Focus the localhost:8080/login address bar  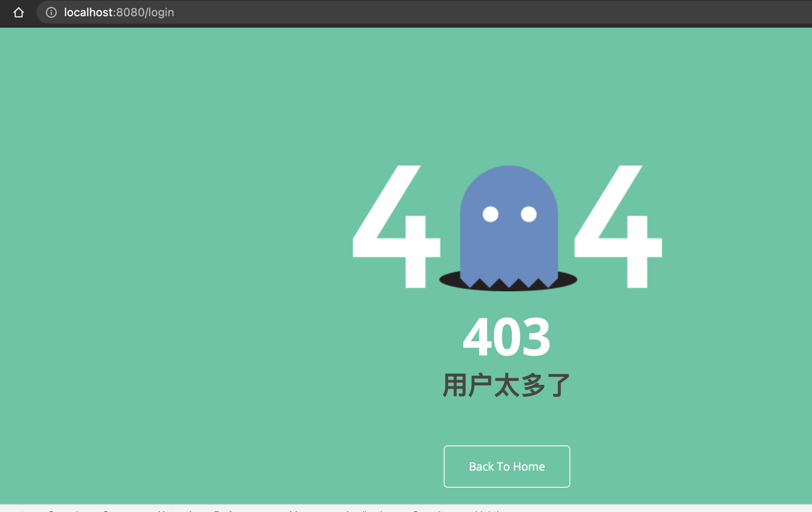click(119, 13)
